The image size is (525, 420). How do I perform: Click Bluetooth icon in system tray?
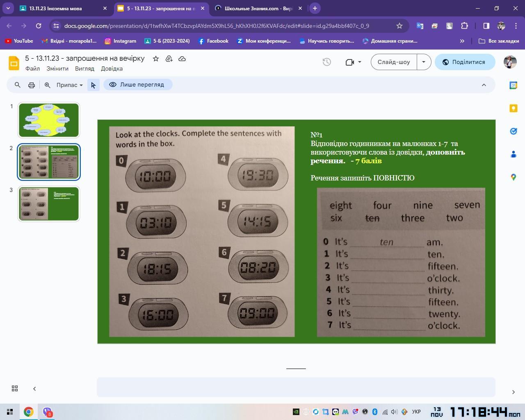point(375,412)
